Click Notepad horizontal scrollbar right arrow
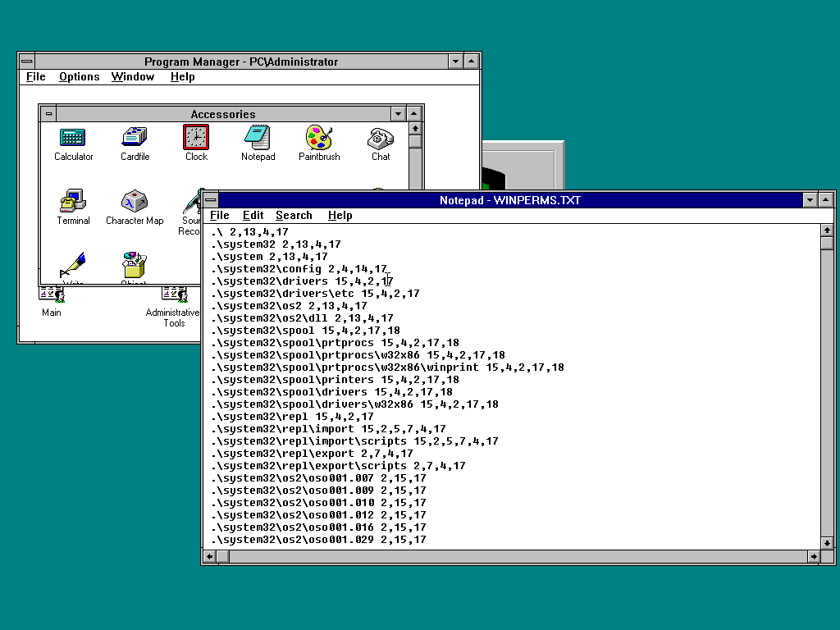This screenshot has height=630, width=840. pos(814,557)
